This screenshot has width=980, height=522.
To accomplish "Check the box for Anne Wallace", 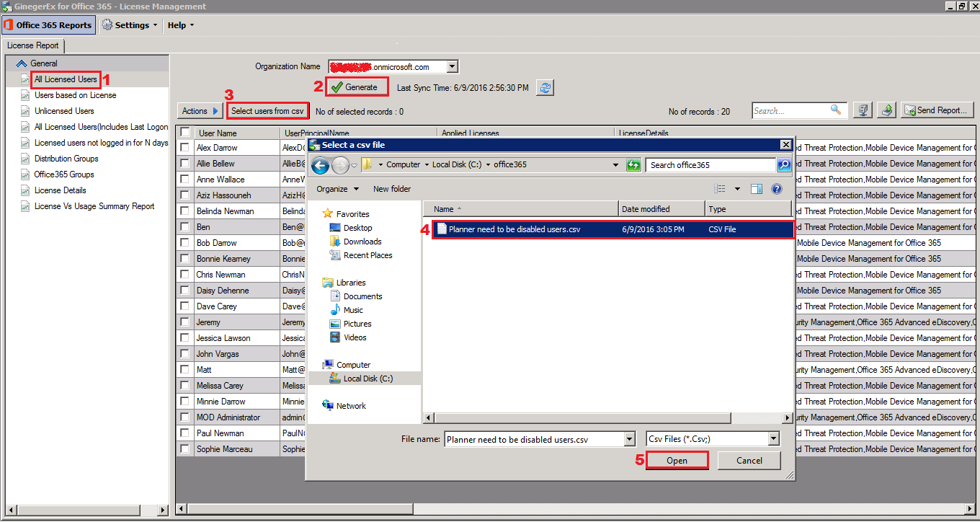I will point(185,180).
